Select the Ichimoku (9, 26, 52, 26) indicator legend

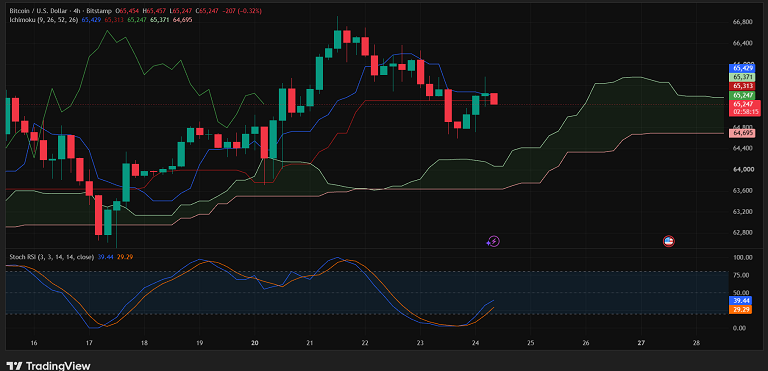(x=44, y=20)
